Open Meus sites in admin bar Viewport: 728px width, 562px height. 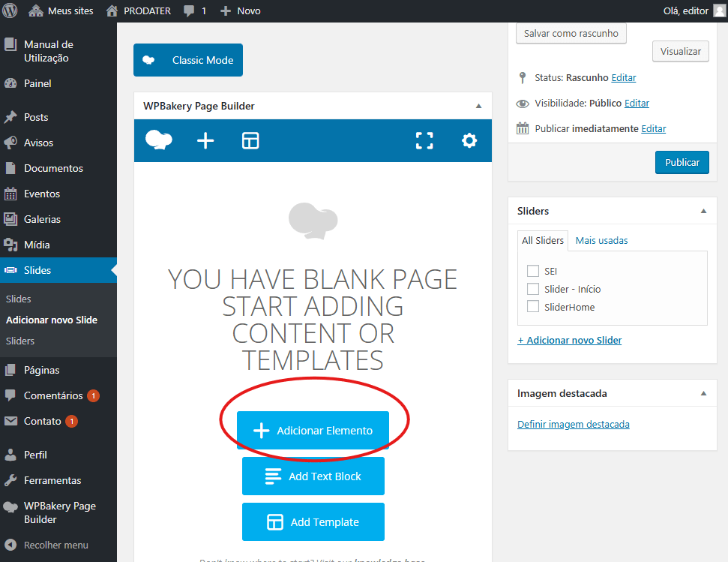pyautogui.click(x=61, y=11)
